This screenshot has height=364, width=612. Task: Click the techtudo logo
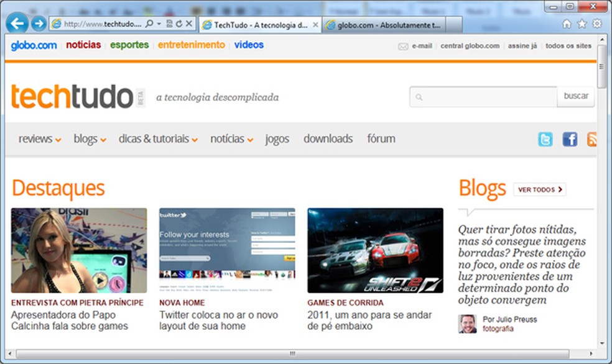click(72, 96)
